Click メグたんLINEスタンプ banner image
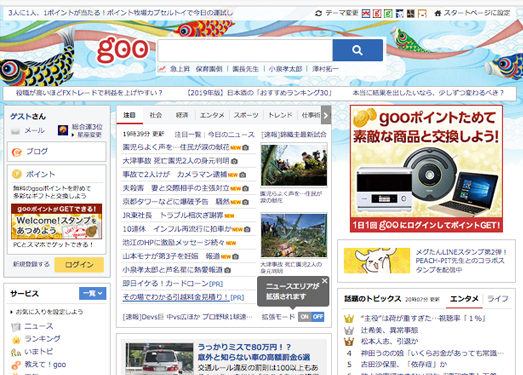 tap(377, 261)
